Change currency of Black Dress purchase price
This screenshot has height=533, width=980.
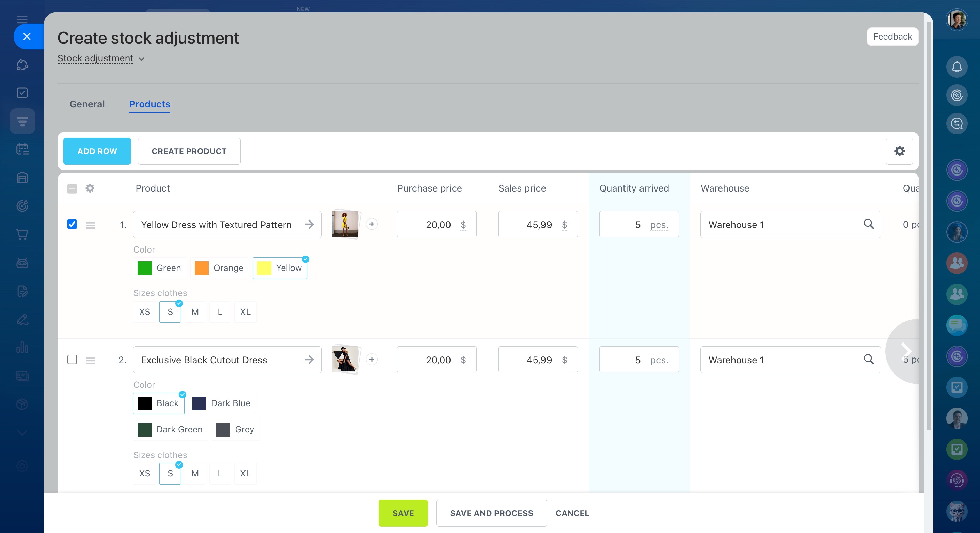point(463,360)
